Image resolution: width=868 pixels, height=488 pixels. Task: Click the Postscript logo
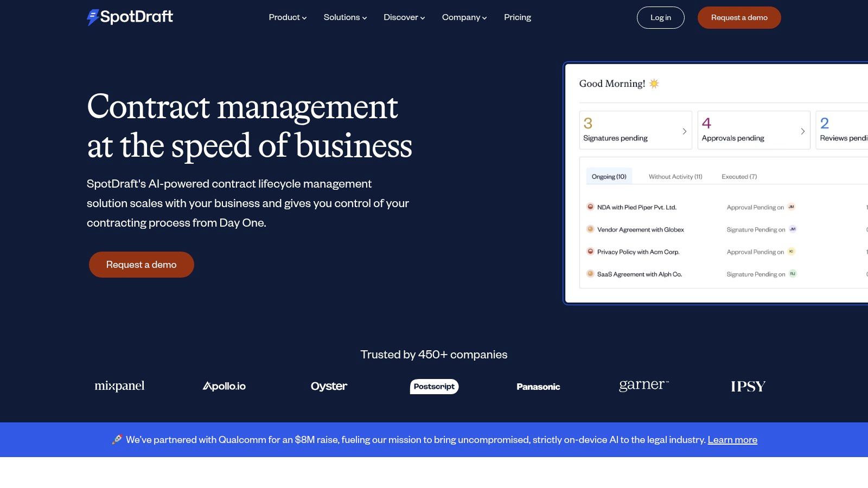tap(434, 386)
